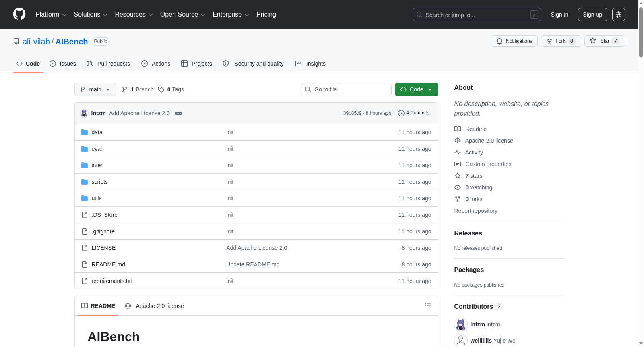
Task: Open the Pricing page link
Action: tap(266, 15)
